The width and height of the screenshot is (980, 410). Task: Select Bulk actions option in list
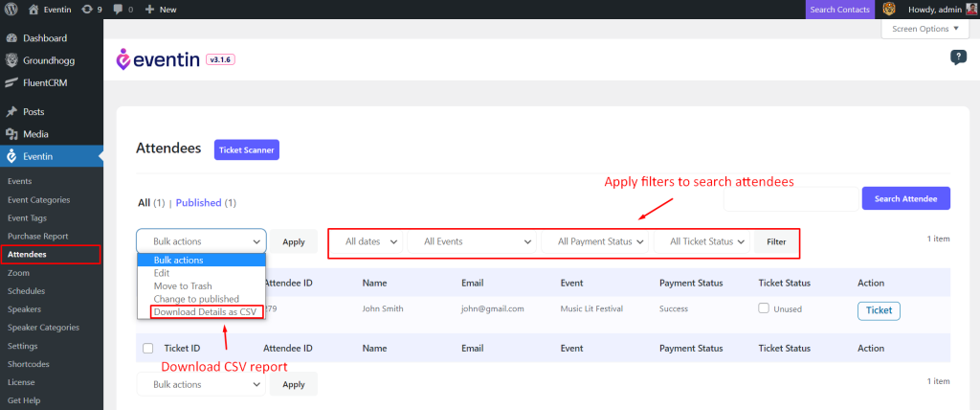[202, 260]
